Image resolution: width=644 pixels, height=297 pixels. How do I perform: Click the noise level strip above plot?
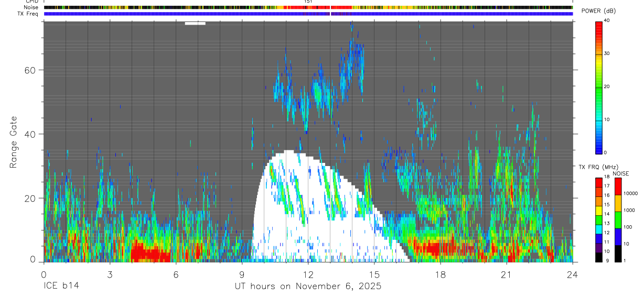tap(308, 7)
